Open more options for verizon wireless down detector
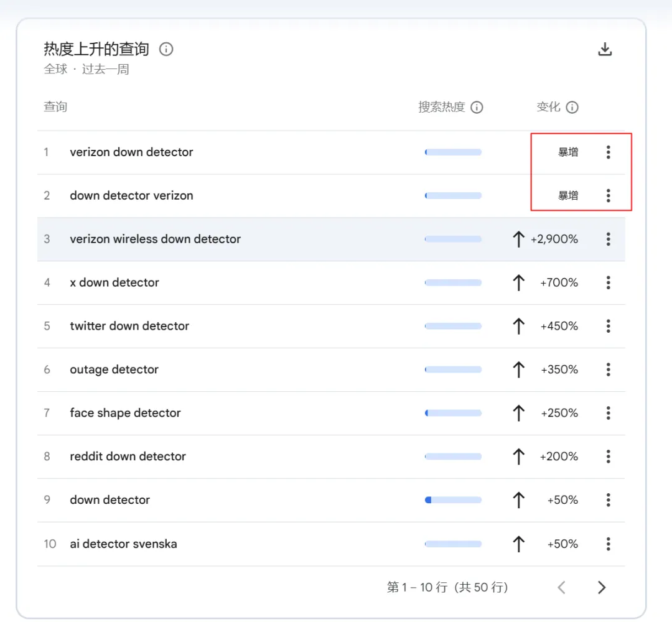This screenshot has height=622, width=672. [608, 239]
